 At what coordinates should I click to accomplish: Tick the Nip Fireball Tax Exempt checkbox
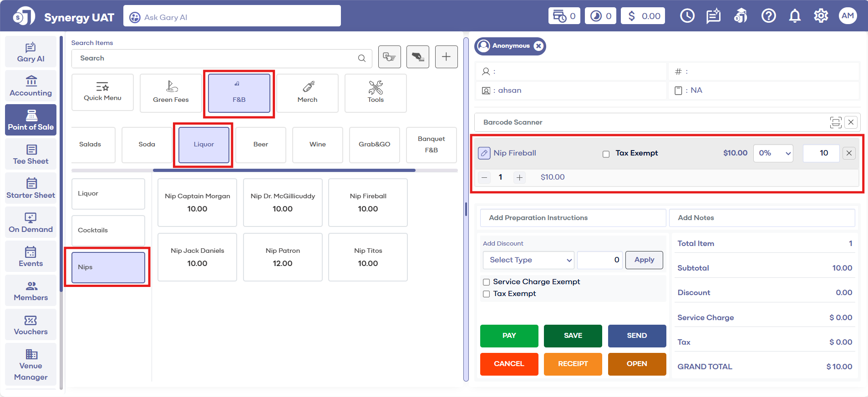pyautogui.click(x=606, y=154)
